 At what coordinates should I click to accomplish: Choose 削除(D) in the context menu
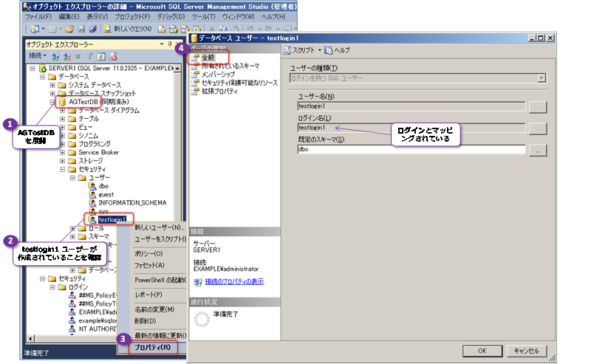[x=146, y=321]
